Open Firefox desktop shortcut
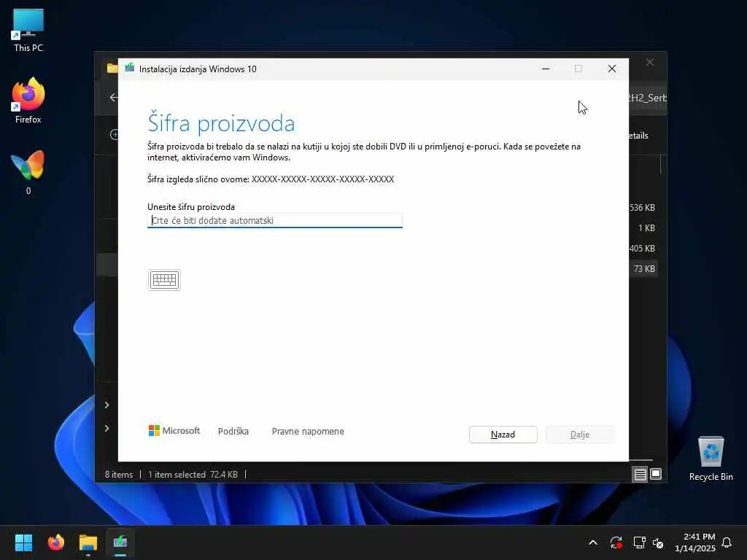The image size is (747, 560). click(28, 101)
